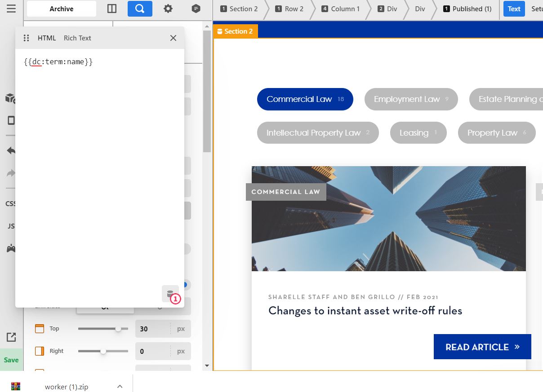Select the Employment Law category pill
Screen dimensions: 543x392
tap(411, 99)
